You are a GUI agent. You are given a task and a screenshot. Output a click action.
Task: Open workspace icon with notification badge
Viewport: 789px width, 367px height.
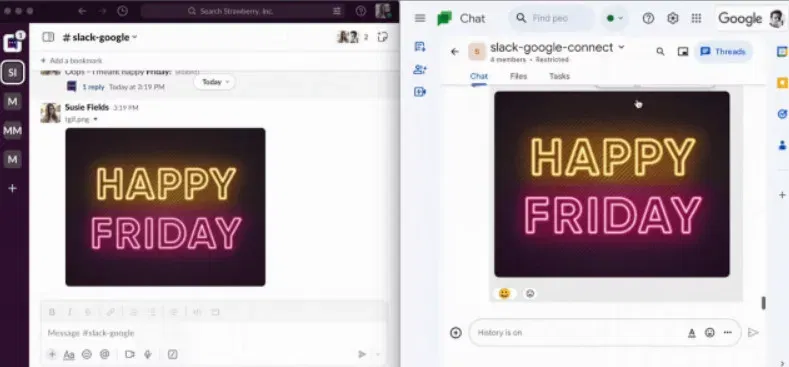[13, 43]
